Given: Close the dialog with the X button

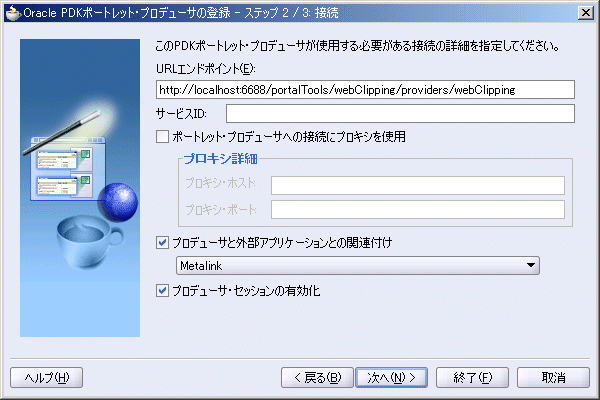Looking at the screenshot, I should (586, 13).
